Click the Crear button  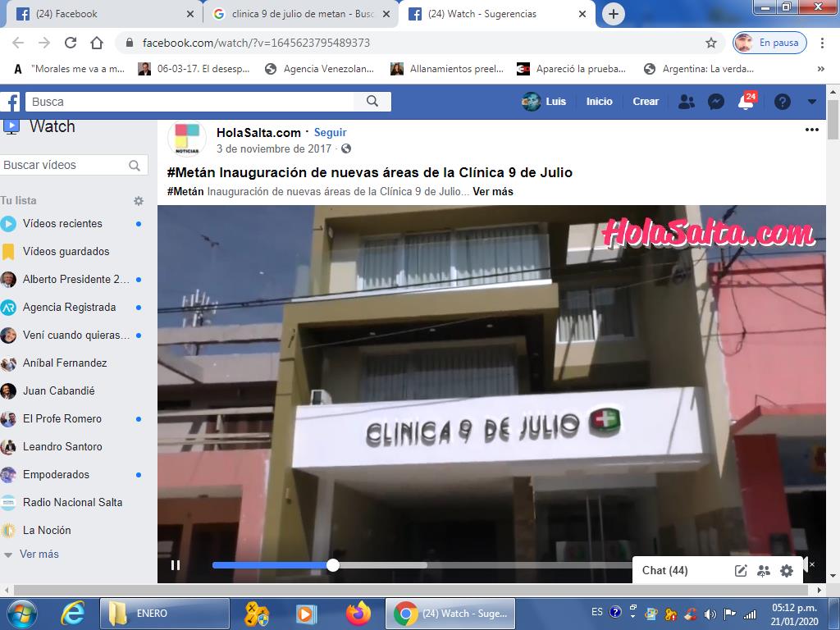(646, 101)
